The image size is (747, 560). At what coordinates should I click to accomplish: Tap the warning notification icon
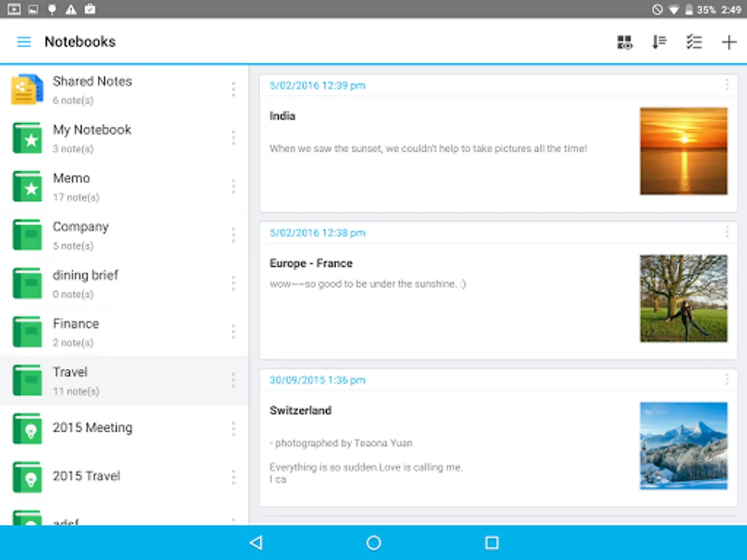pos(71,9)
